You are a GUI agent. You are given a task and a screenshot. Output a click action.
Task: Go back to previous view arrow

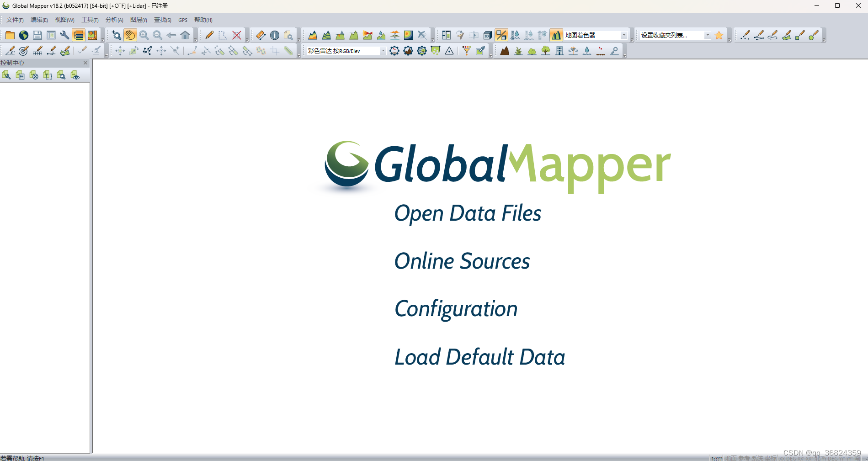(171, 35)
